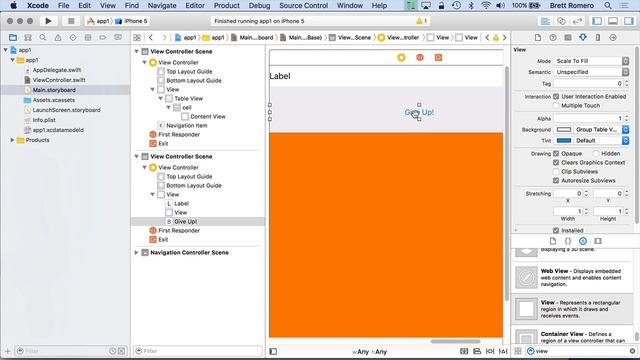Toggle Clears Graphics Context checkbox
640x360 pixels.
(x=556, y=162)
